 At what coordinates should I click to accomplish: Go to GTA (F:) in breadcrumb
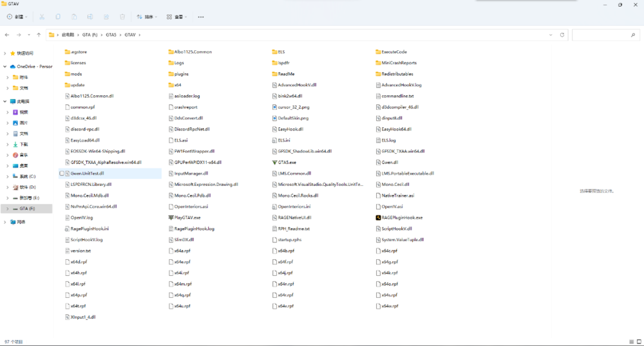click(90, 35)
